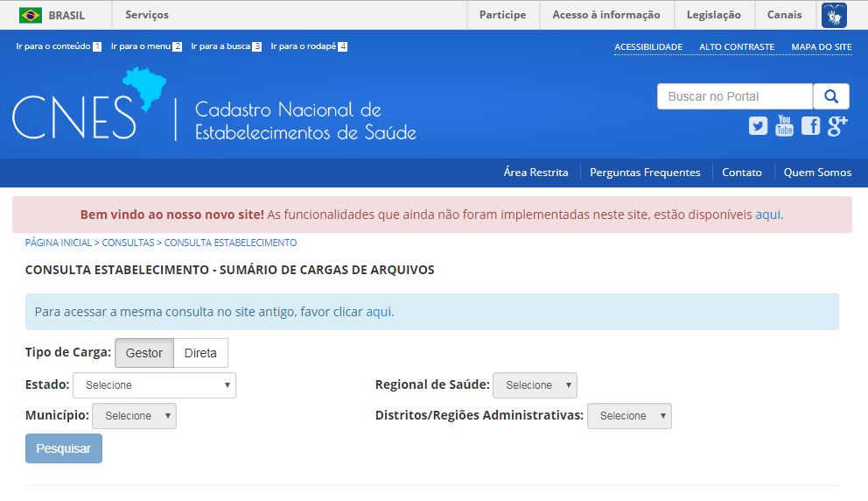
Task: Open the Regional de Saúde dropdown
Action: [x=535, y=385]
